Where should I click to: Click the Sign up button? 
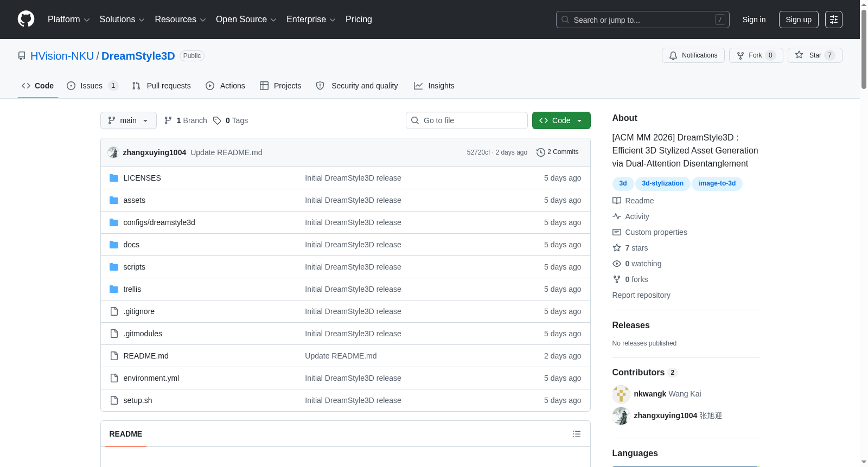799,20
